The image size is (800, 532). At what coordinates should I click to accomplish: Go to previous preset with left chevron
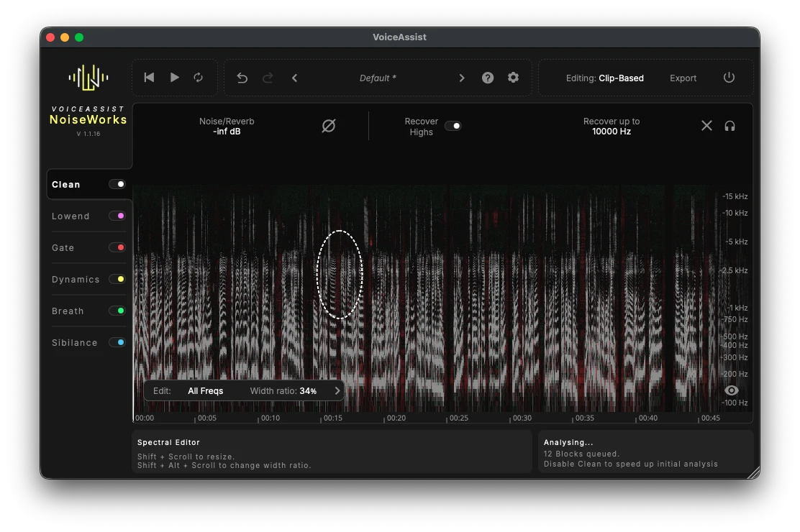point(294,78)
